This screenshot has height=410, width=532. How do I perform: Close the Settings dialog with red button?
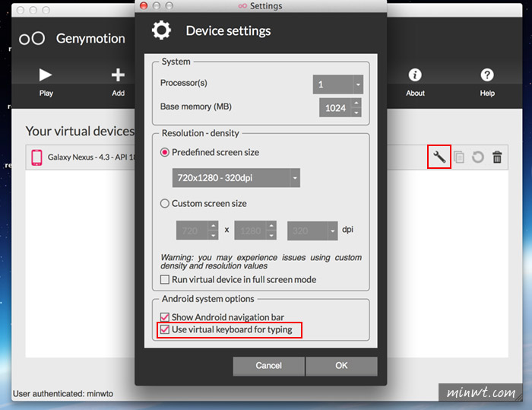click(144, 6)
